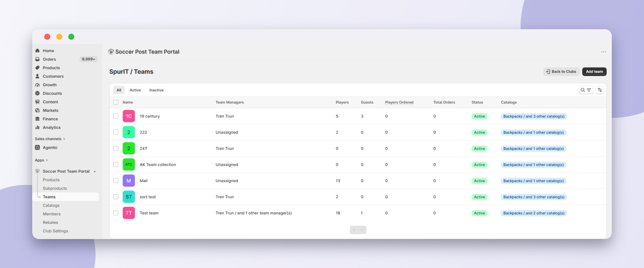Select the 19 century team checkbox
Screen dimensions: 644x268
pos(116,116)
